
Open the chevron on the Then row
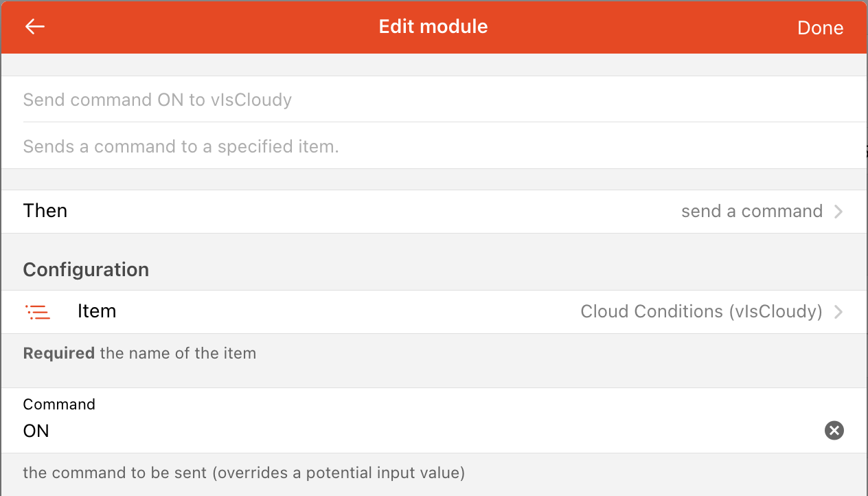point(838,212)
